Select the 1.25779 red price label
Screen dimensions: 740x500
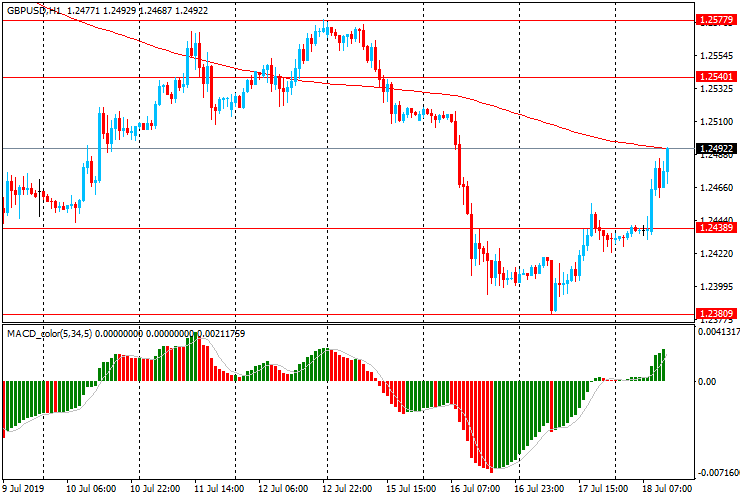coord(716,20)
